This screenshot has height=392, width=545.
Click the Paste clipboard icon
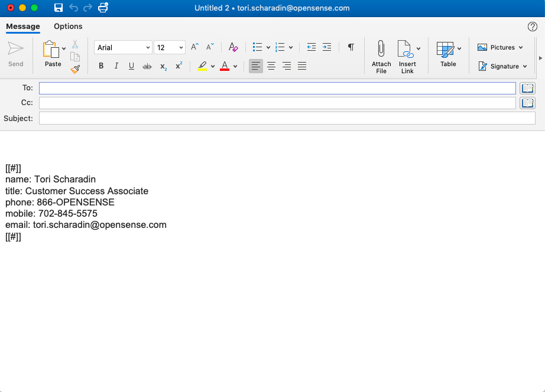(x=51, y=49)
